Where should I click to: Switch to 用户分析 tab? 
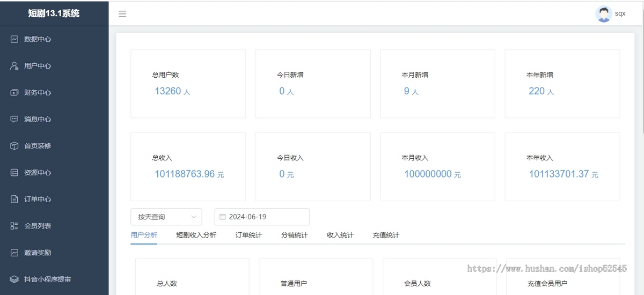pyautogui.click(x=144, y=235)
